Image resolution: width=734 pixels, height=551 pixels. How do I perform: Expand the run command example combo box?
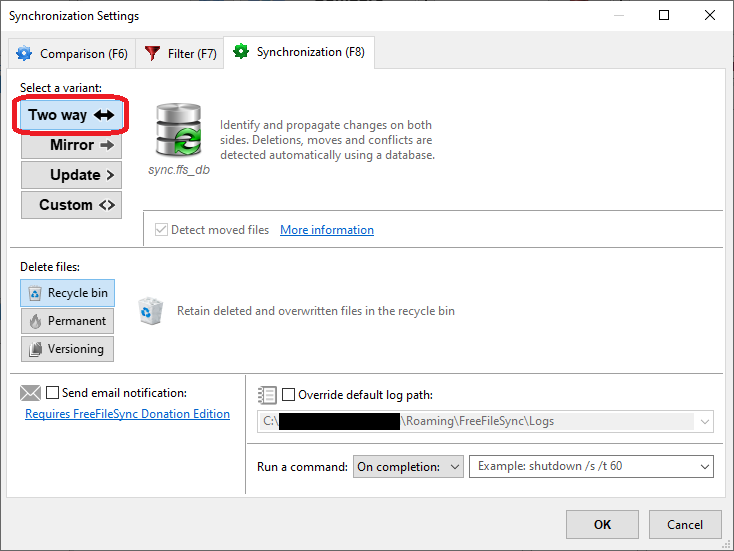[703, 467]
